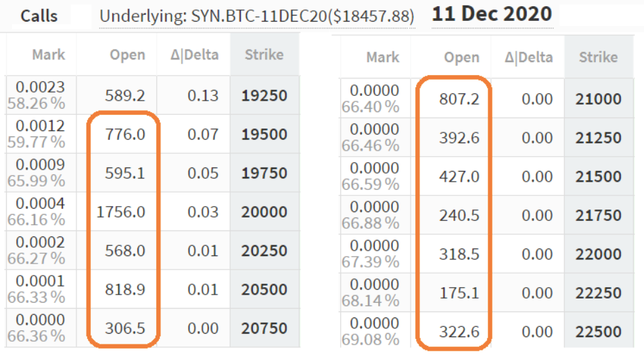Image resolution: width=644 pixels, height=356 pixels.
Task: Select open interest 175.1 cell
Action: (x=459, y=293)
